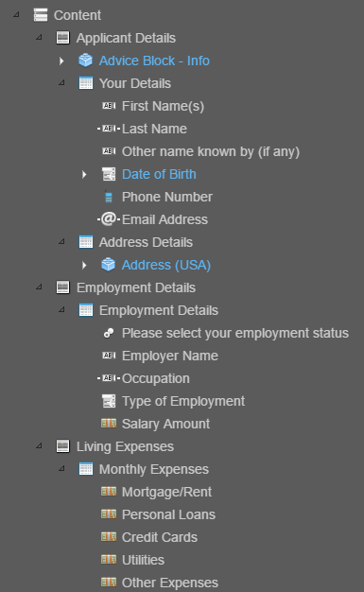
Task: Click the Content root stack icon
Action: (41, 15)
